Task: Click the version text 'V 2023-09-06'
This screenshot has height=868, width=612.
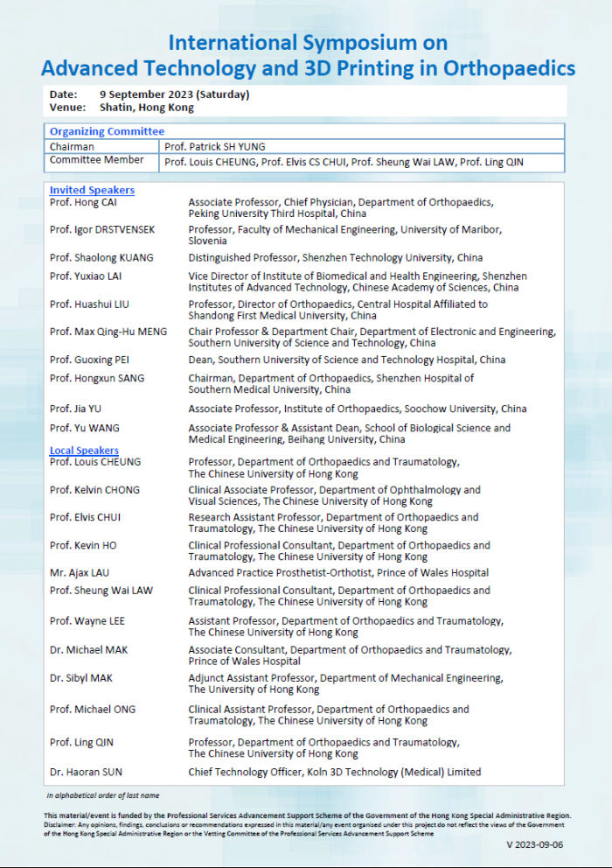Action: (534, 845)
